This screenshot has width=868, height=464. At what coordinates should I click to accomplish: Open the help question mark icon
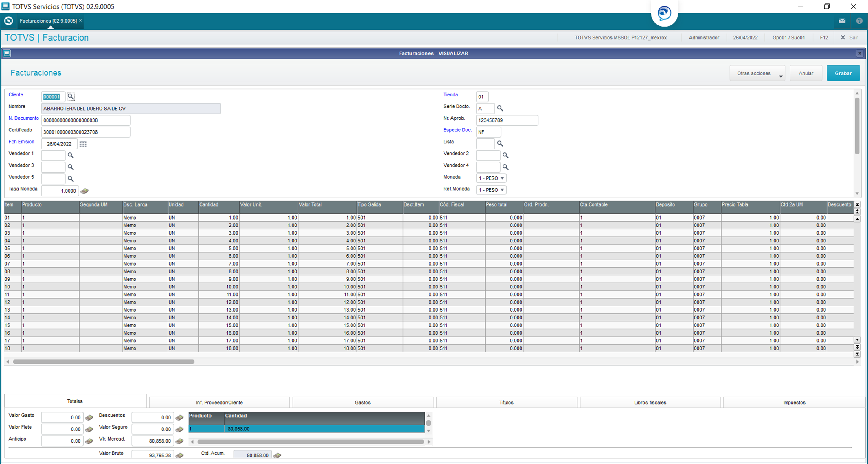(859, 21)
